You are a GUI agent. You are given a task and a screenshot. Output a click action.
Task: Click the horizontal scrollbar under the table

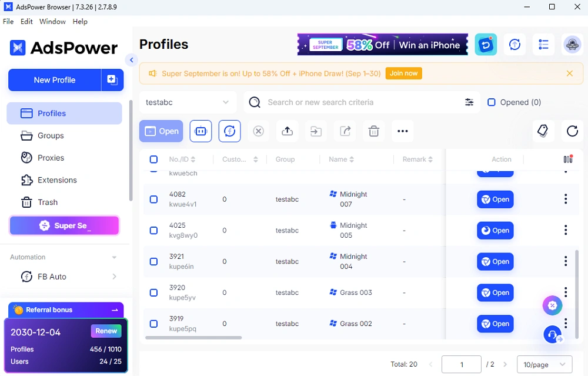point(193,338)
